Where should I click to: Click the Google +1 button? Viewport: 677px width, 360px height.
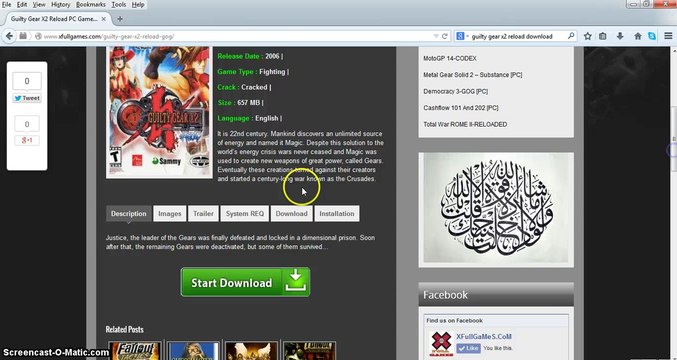pyautogui.click(x=27, y=140)
